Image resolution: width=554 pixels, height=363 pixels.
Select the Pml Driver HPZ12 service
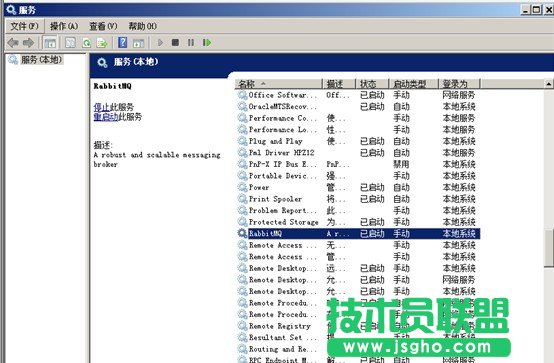(357, 153)
